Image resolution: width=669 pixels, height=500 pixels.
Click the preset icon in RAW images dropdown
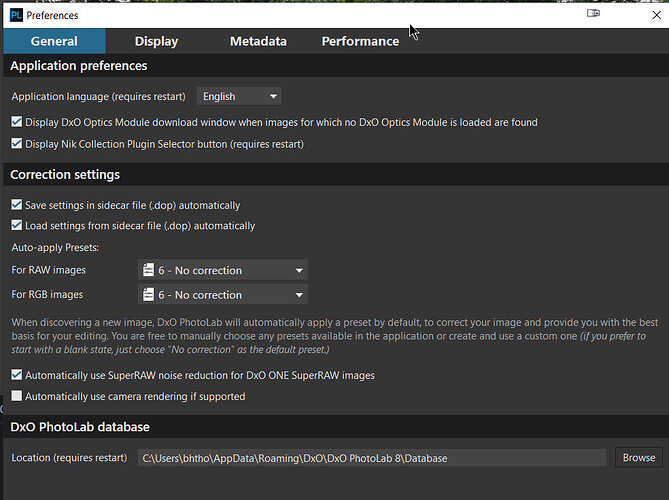coord(148,270)
